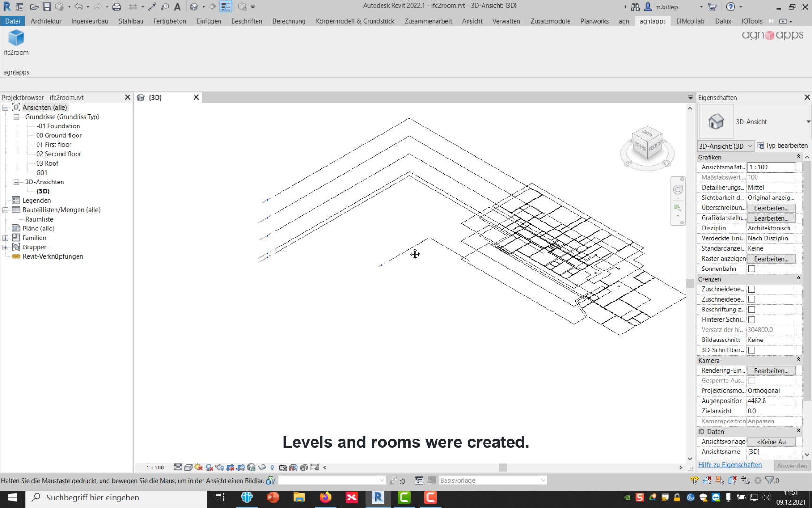812x508 pixels.
Task: Launch the ifc2room add-in tool
Action: pyautogui.click(x=16, y=42)
